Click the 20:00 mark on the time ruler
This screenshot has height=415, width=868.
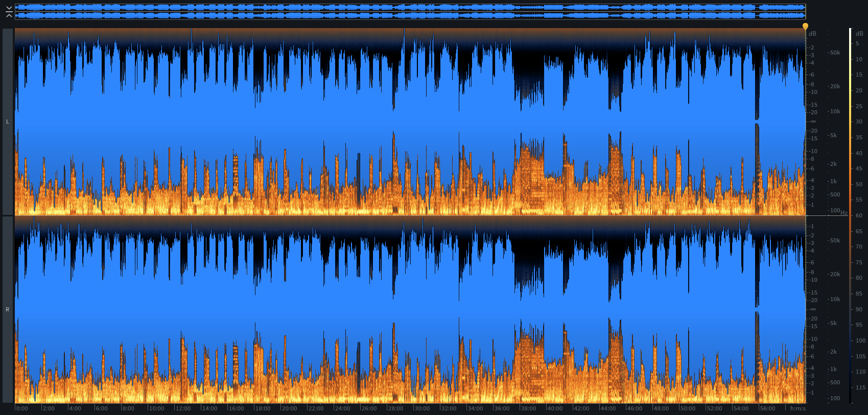(x=289, y=408)
